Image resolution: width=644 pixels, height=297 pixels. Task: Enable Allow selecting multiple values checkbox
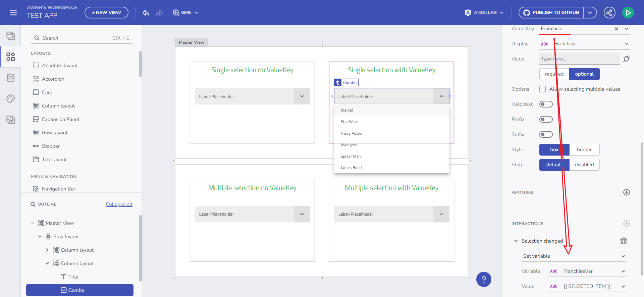[x=543, y=89]
